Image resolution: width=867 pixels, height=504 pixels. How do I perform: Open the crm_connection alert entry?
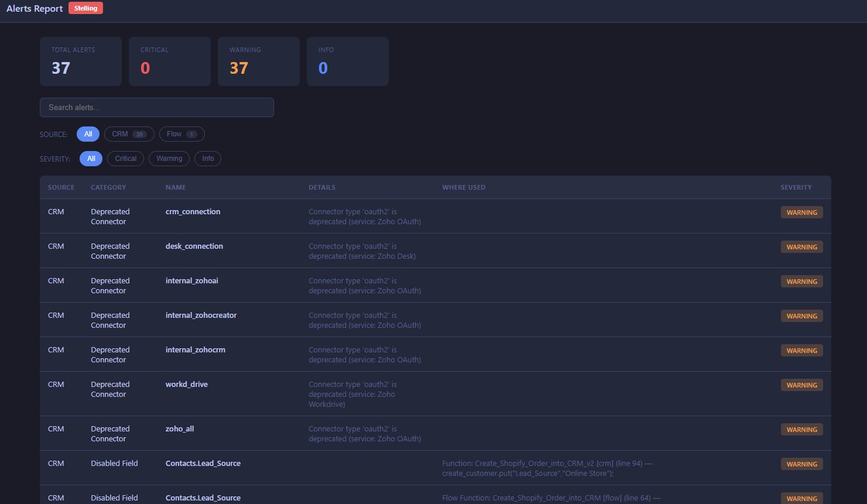[x=193, y=211]
